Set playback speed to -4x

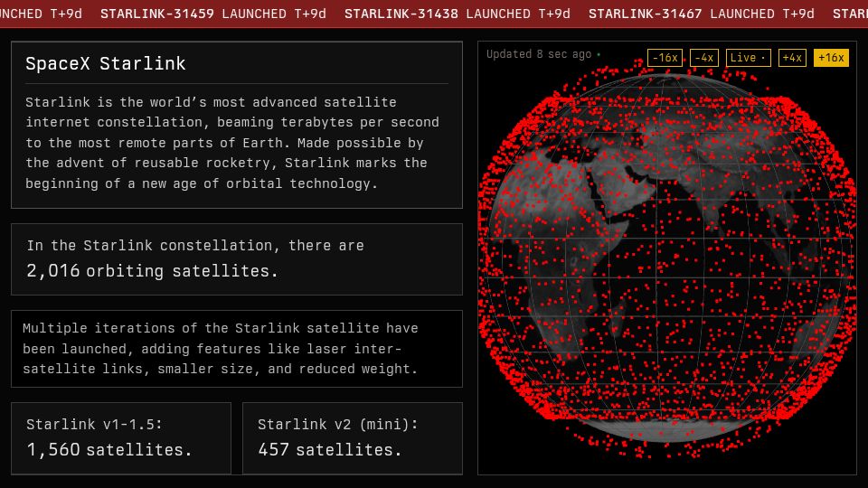pyautogui.click(x=704, y=58)
